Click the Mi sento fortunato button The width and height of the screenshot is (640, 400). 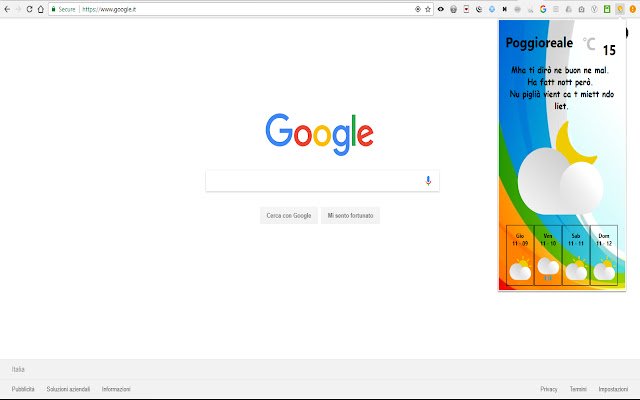[350, 216]
